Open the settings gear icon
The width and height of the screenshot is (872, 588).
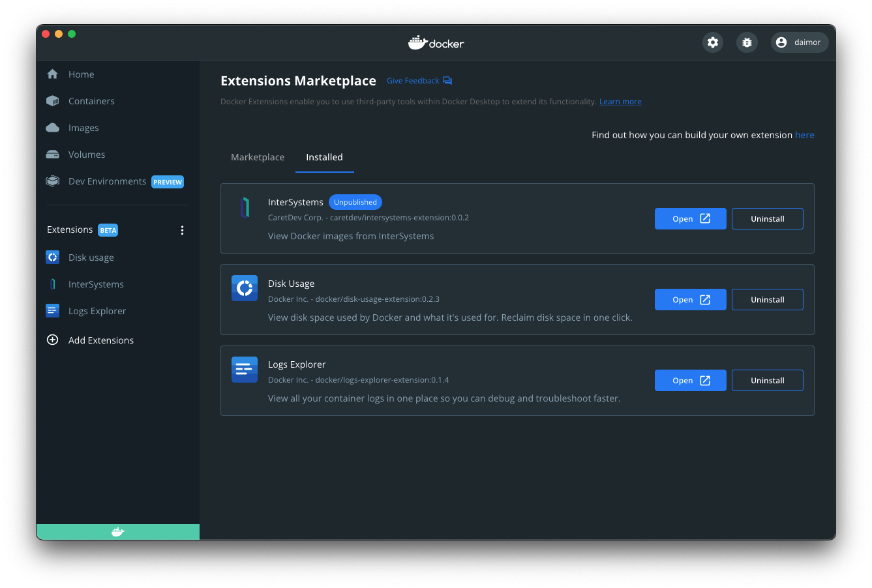[x=713, y=42]
